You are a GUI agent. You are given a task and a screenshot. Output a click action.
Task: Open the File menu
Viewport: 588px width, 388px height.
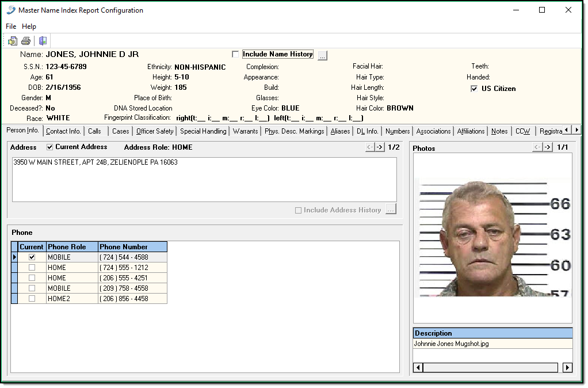(11, 26)
